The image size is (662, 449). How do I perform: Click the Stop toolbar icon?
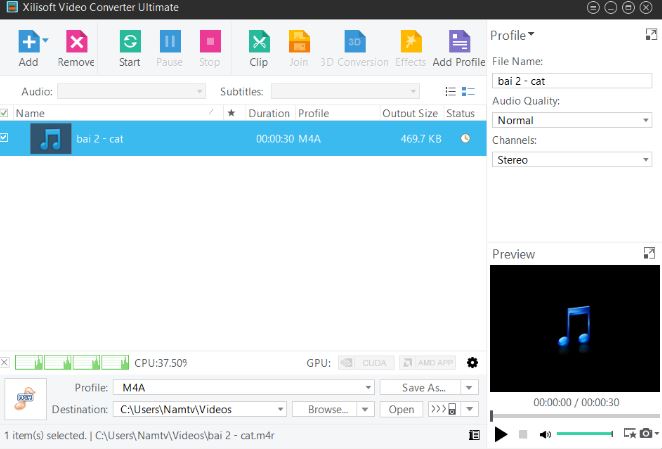(210, 41)
